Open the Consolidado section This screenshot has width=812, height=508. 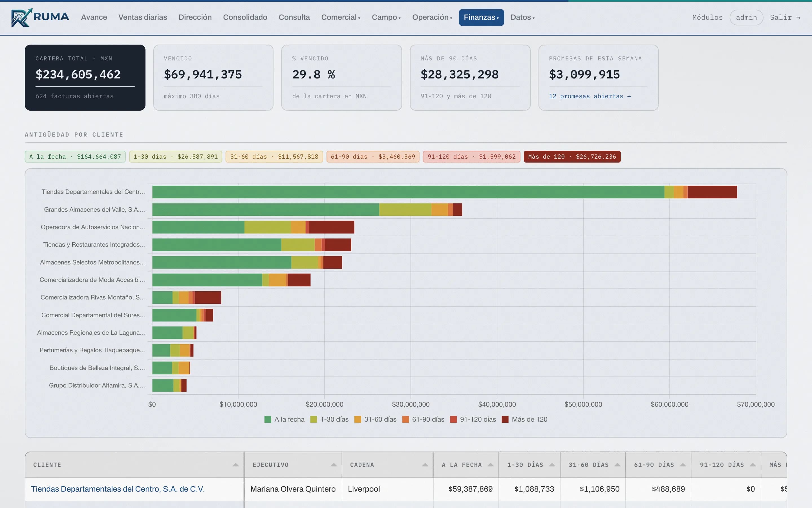[x=245, y=17]
